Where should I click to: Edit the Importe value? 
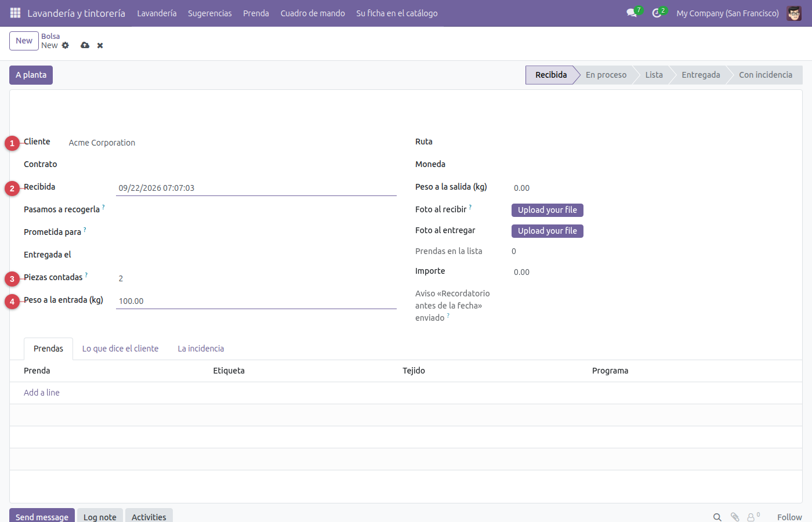click(x=650, y=272)
